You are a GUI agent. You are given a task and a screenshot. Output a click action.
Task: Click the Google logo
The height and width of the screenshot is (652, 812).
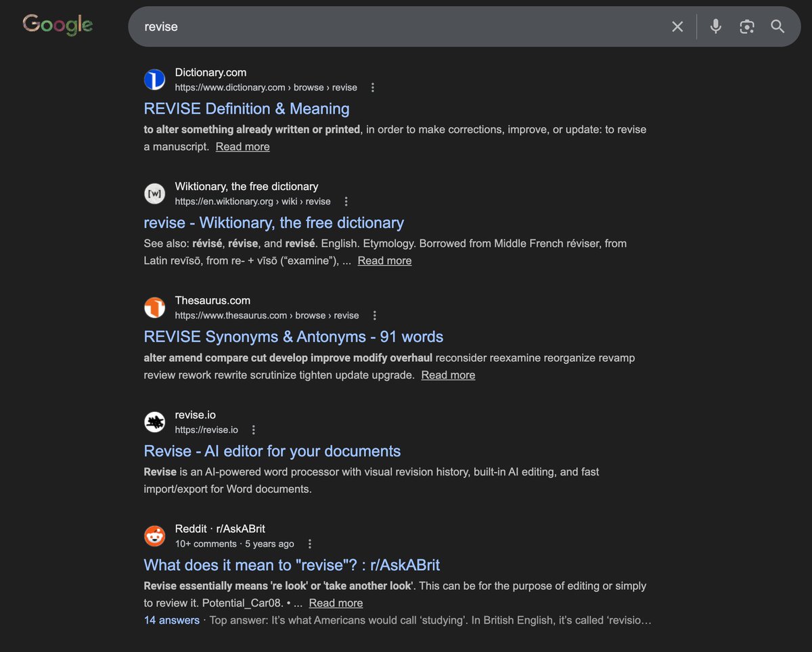click(58, 25)
